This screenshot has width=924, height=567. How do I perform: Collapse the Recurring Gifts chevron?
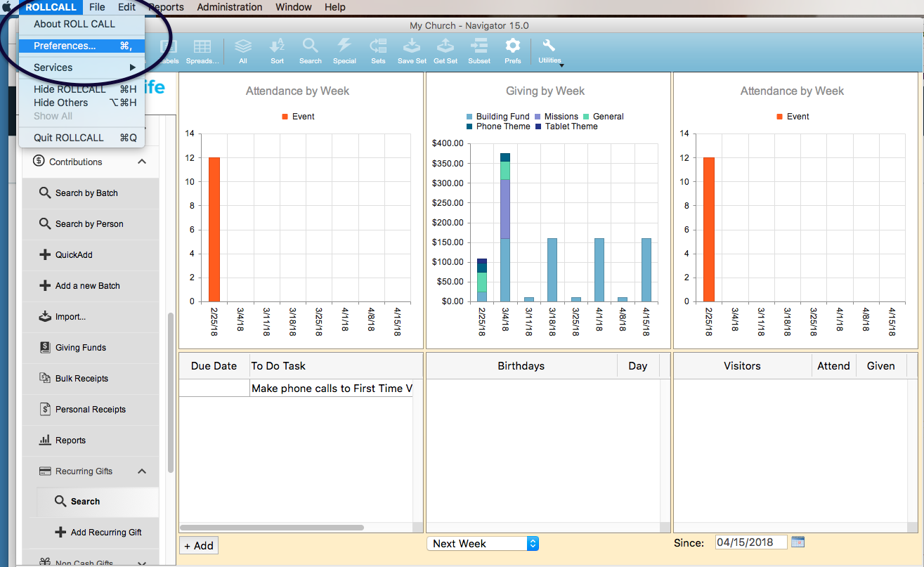[142, 471]
